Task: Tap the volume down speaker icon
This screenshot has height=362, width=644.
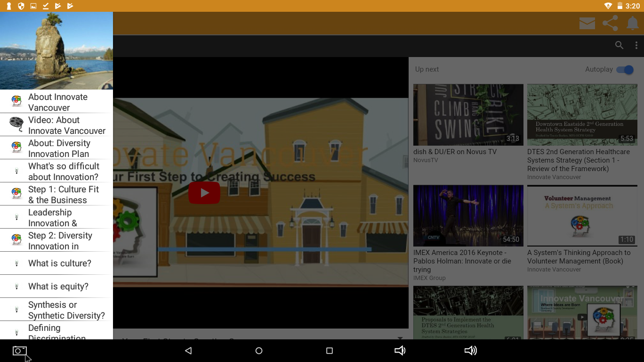Action: [x=400, y=351]
